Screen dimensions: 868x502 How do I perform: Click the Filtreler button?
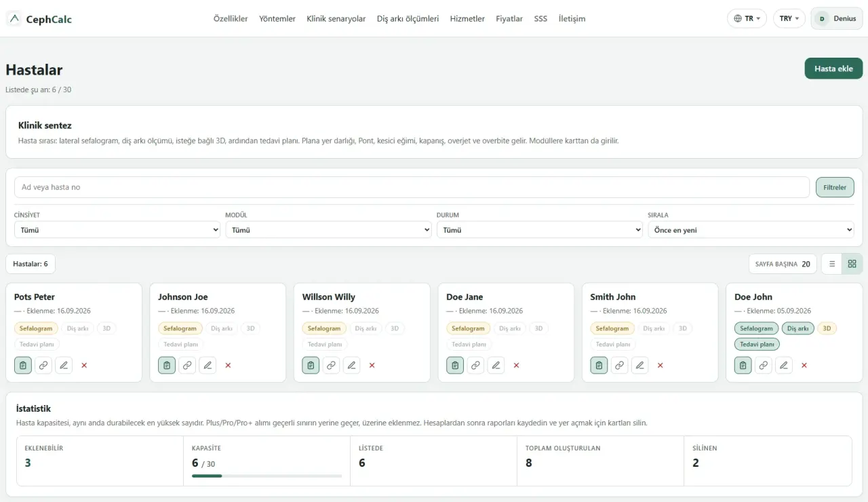[835, 187]
